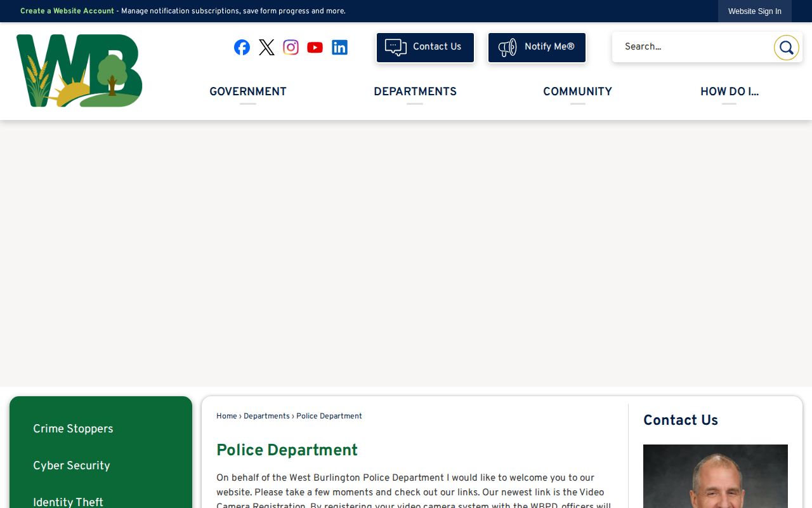Open Crime Stoppers in the sidebar
Screen dimensions: 812x508
pyautogui.click(x=73, y=429)
